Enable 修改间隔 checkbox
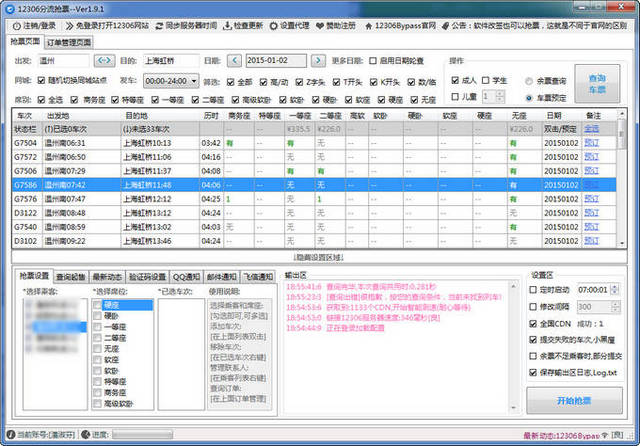This screenshot has height=446, width=640. (533, 306)
